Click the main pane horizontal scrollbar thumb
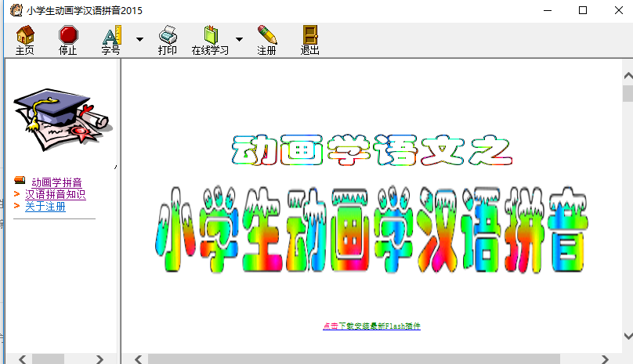The image size is (633, 364). click(x=354, y=359)
